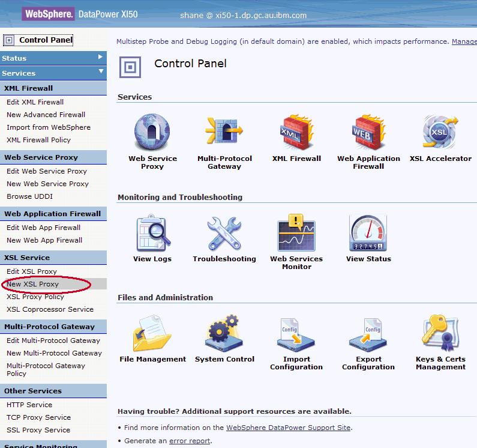Open the View Status gauge icon
The image size is (477, 448).
(368, 233)
